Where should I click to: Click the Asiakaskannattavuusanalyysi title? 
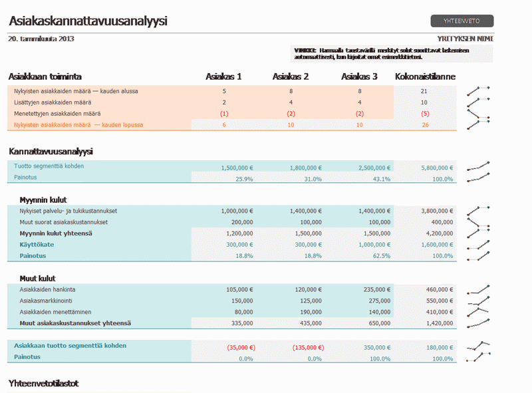pos(88,21)
